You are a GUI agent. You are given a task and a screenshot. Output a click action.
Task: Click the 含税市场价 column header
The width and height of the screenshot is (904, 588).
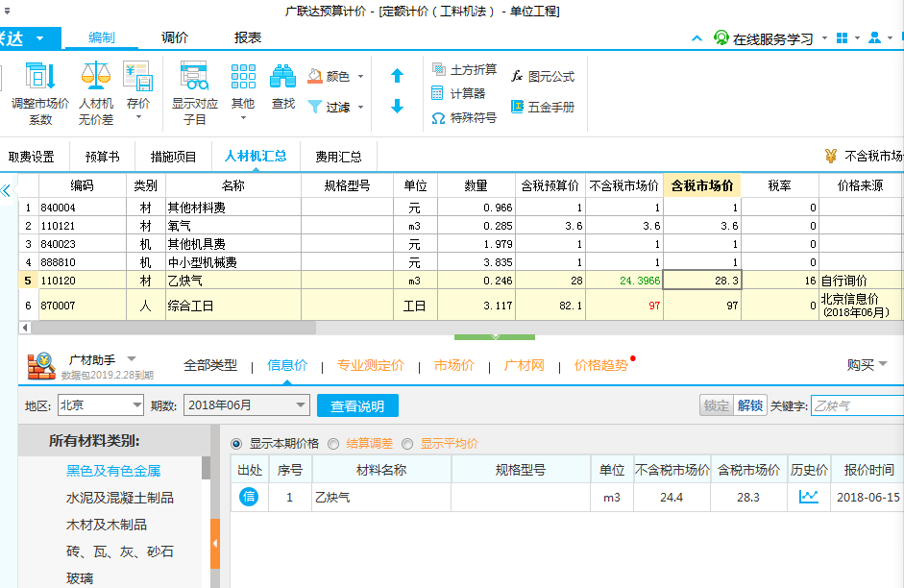click(702, 185)
